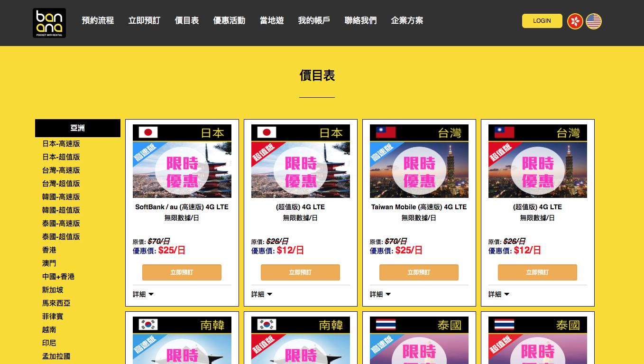Click $12/日 price on Japan 超值版 card
This screenshot has height=364, width=644.
coord(290,250)
